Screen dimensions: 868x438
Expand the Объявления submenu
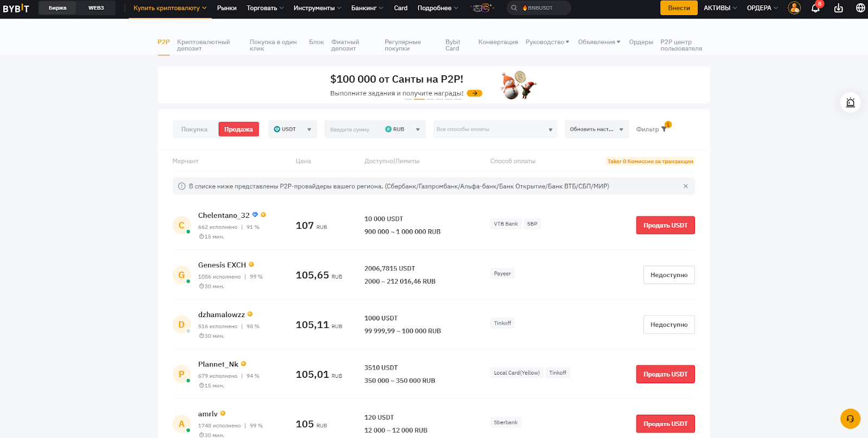[599, 42]
